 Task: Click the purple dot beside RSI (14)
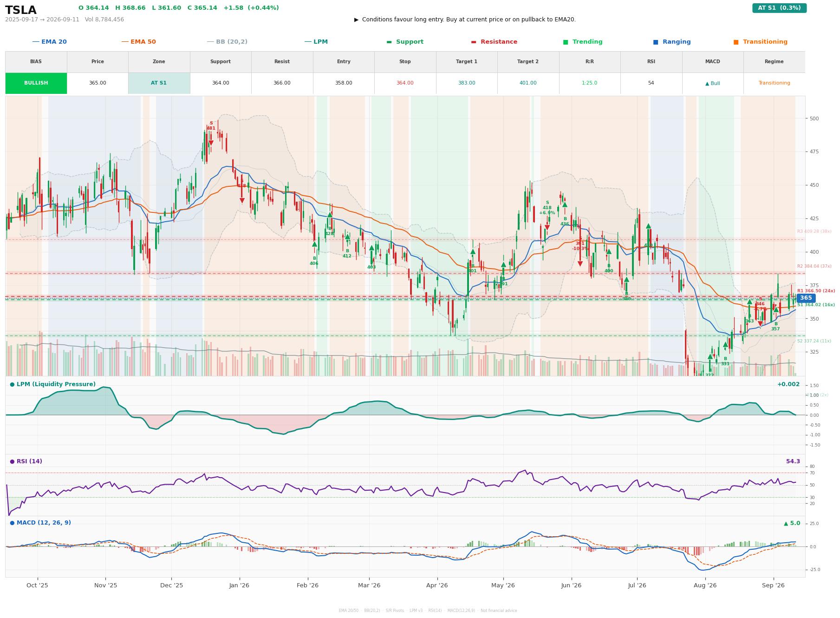[x=12, y=461]
